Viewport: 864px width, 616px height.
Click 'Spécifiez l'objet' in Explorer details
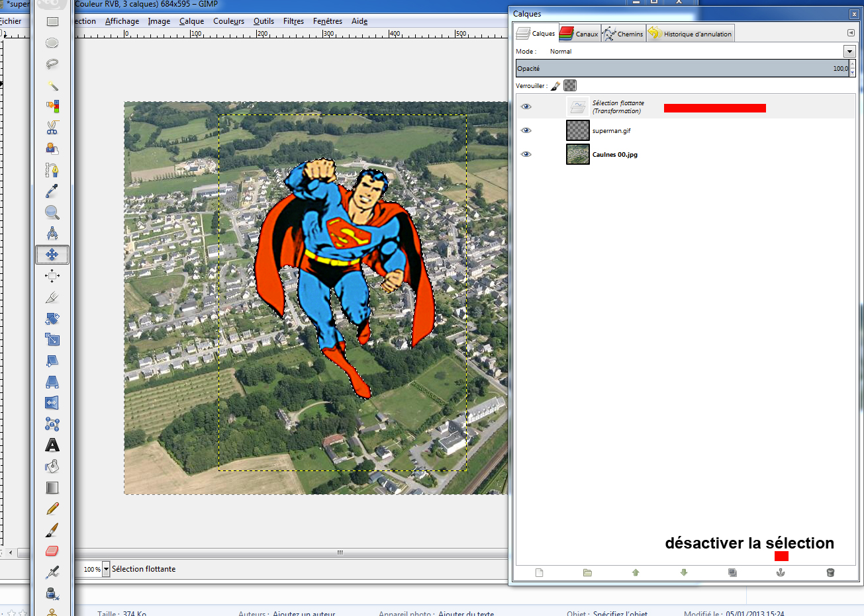point(620,613)
